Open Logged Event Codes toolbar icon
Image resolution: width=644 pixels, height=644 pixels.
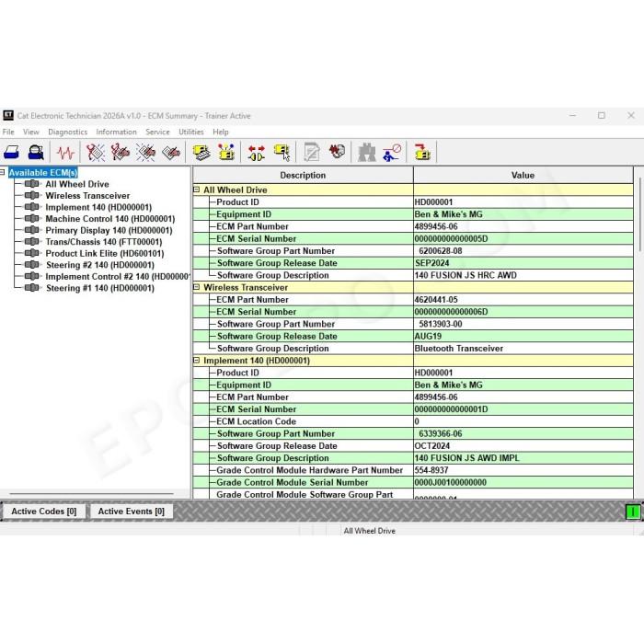[x=171, y=153]
